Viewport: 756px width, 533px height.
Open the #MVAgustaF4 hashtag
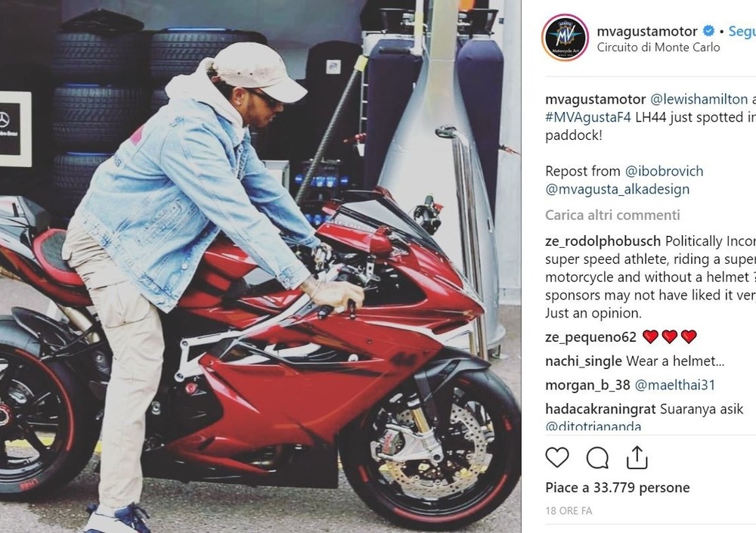pos(588,117)
